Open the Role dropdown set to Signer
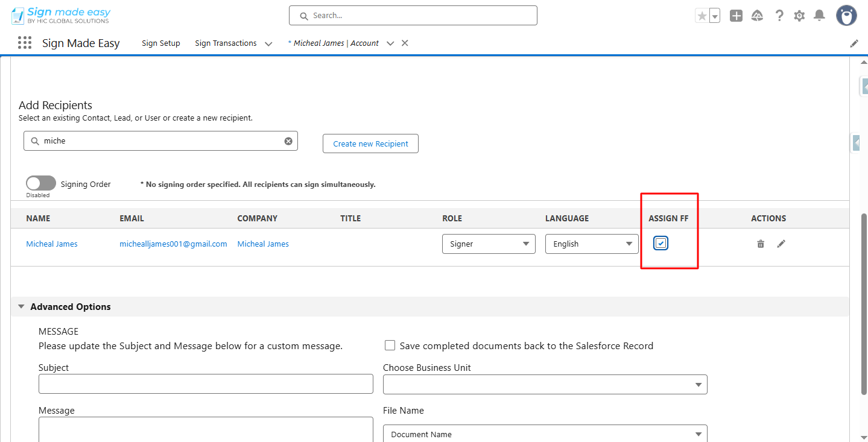 pyautogui.click(x=489, y=244)
